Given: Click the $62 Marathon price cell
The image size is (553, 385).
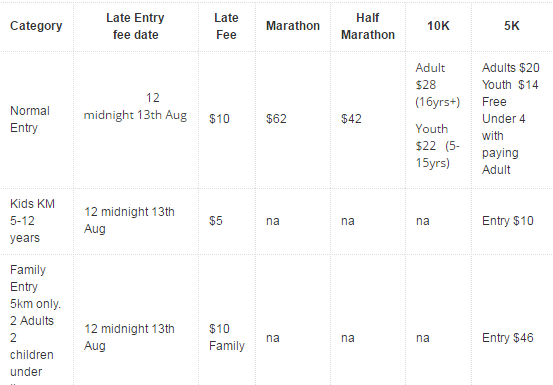Looking at the screenshot, I should pos(276,119).
